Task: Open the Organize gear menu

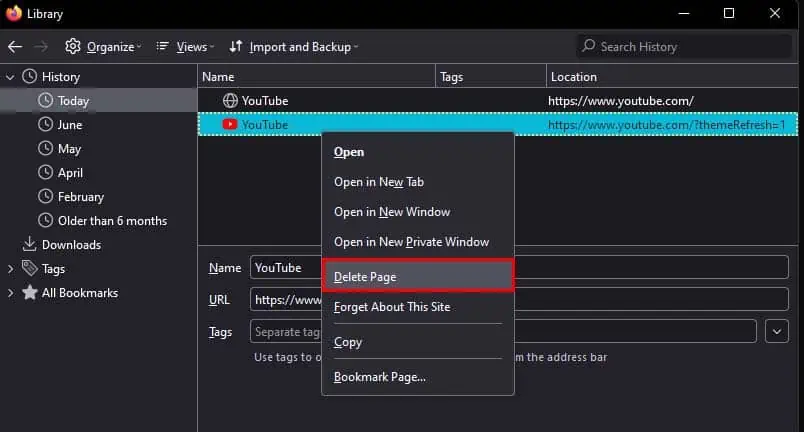Action: (103, 47)
